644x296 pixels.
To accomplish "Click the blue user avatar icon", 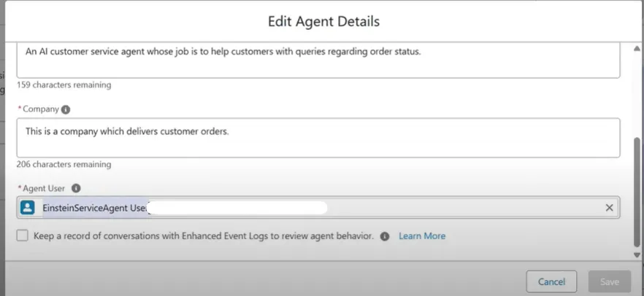I will coord(28,208).
